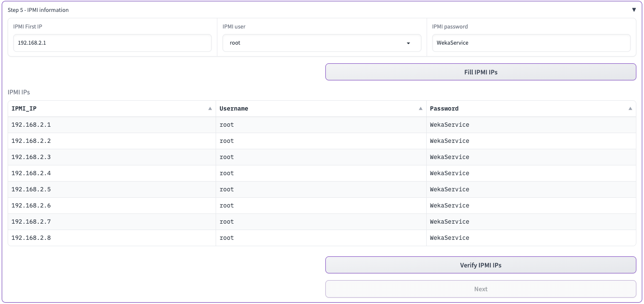
Task: Click Password cell in 192.168.2.3 row
Action: pyautogui.click(x=449, y=157)
